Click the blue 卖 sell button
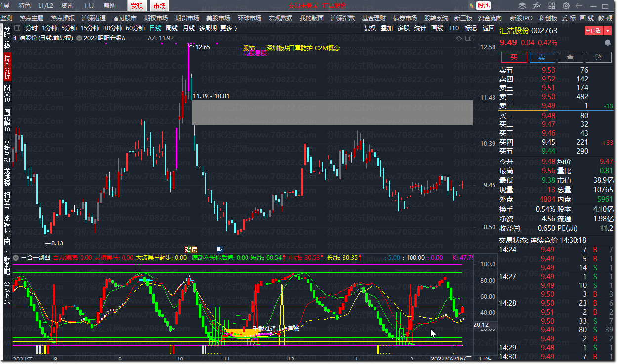Viewport: 618px width, 364px height. (x=542, y=57)
